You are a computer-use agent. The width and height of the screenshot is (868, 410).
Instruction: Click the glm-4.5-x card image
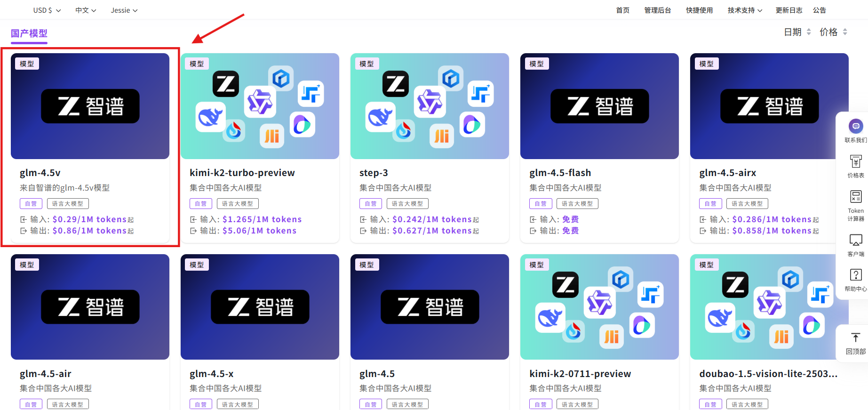(x=260, y=307)
